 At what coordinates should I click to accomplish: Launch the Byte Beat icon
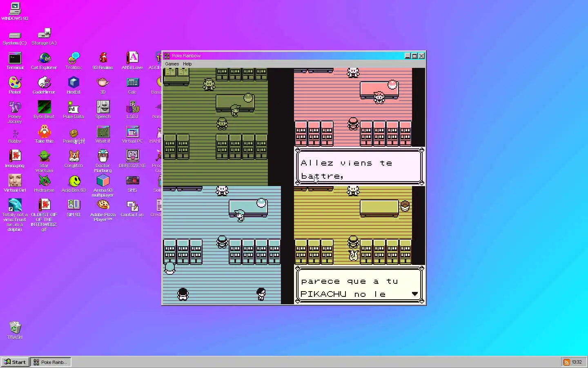click(x=44, y=110)
